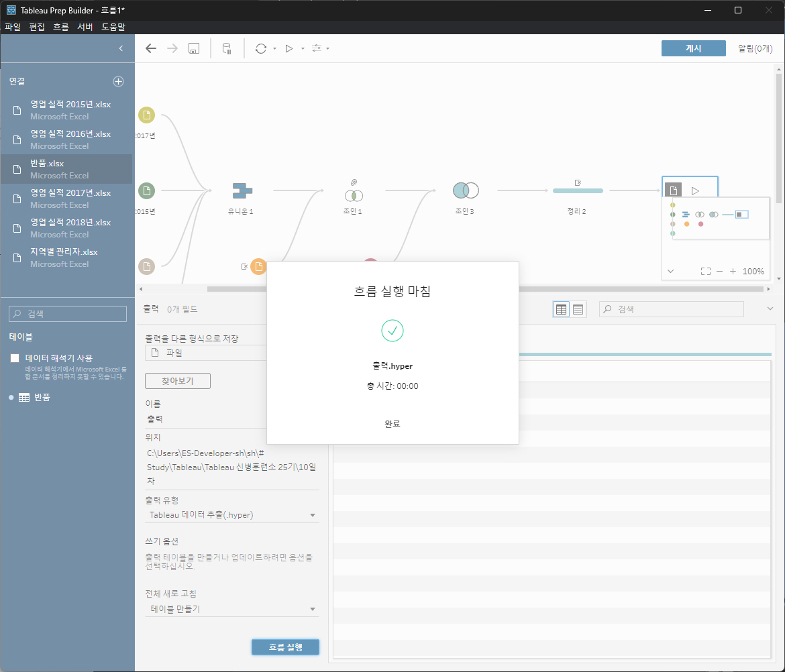Screen dimensions: 785x672
Task: Click the paperclip icon above 조인 1
Action: [354, 182]
